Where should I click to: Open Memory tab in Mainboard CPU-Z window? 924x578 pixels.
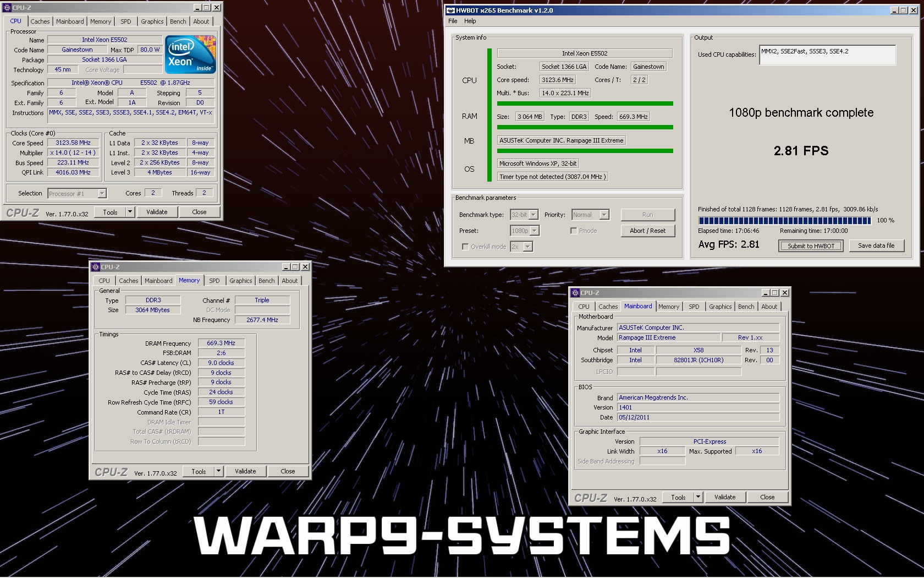[669, 307]
